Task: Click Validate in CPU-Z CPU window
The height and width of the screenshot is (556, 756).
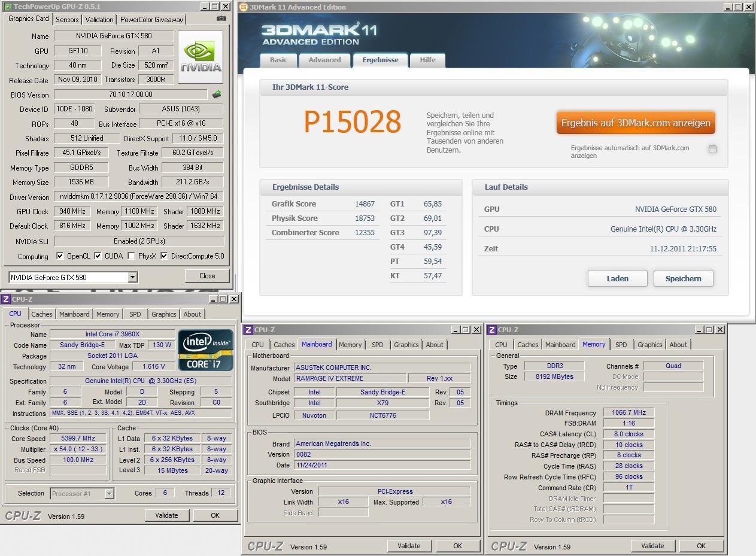Action: click(x=166, y=515)
